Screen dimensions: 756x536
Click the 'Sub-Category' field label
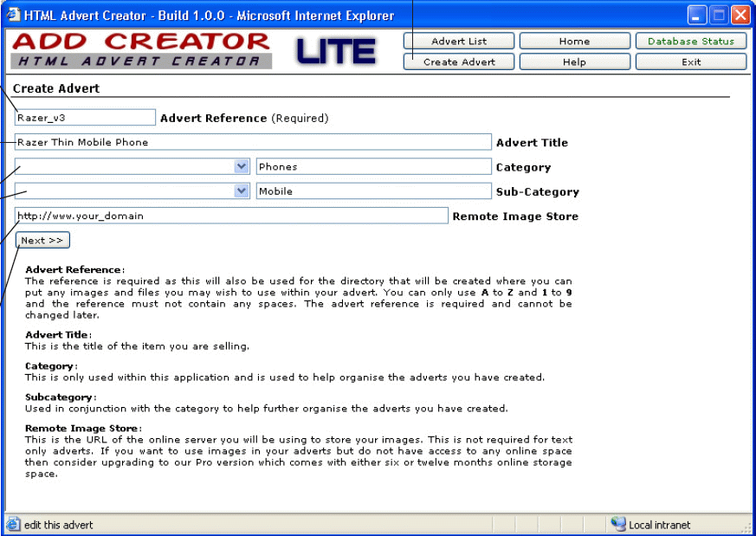(x=538, y=192)
